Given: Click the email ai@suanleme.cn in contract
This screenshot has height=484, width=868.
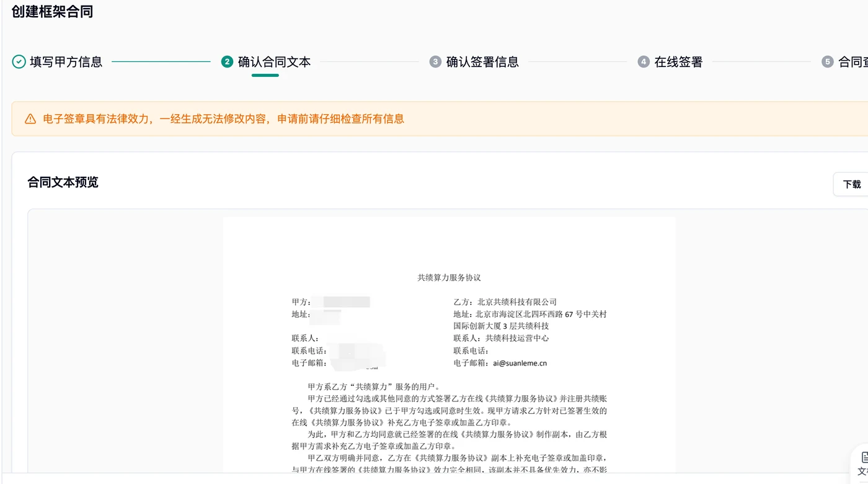Looking at the screenshot, I should click(x=520, y=363).
